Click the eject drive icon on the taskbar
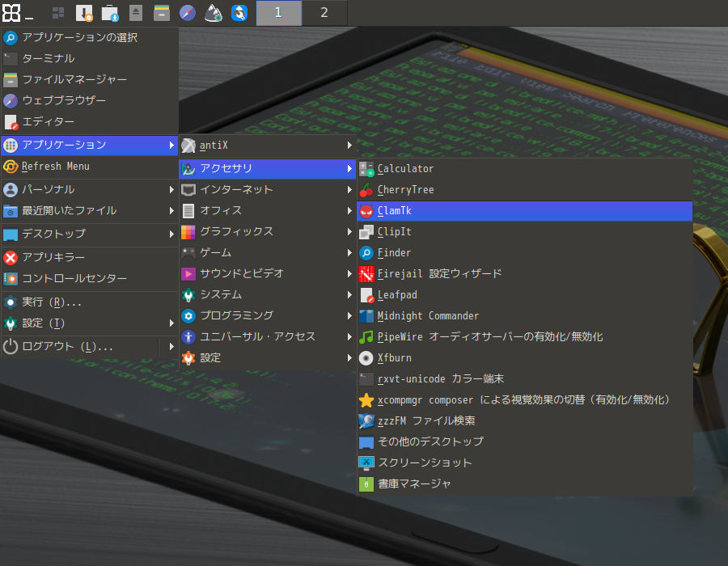This screenshot has width=728, height=566. 136,13
